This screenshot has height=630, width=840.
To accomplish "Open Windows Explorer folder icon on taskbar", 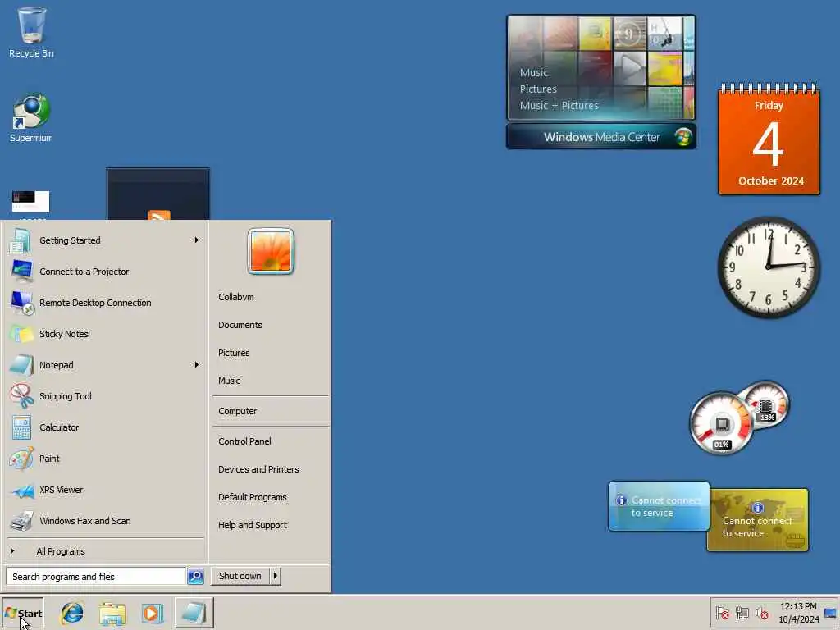I will click(x=112, y=614).
